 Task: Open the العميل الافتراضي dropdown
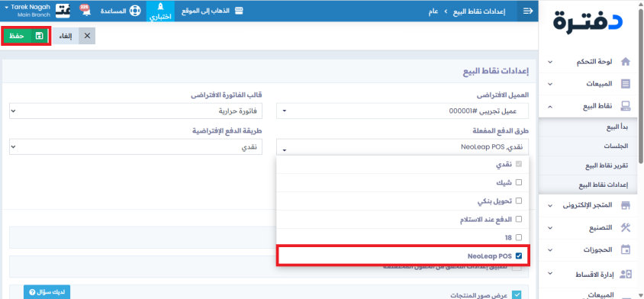coord(403,111)
